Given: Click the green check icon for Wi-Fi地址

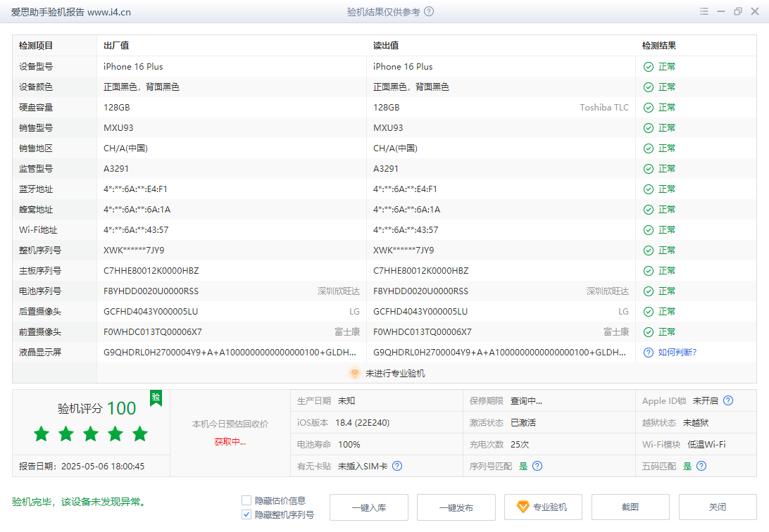Looking at the screenshot, I should click(649, 230).
